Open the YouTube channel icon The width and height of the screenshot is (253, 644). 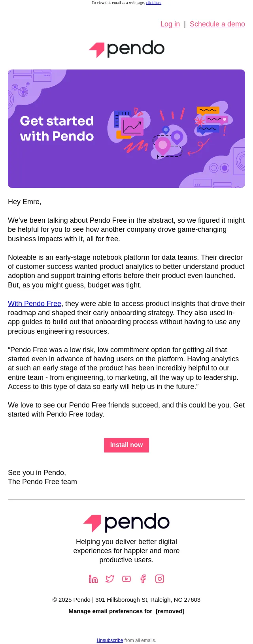pyautogui.click(x=126, y=579)
